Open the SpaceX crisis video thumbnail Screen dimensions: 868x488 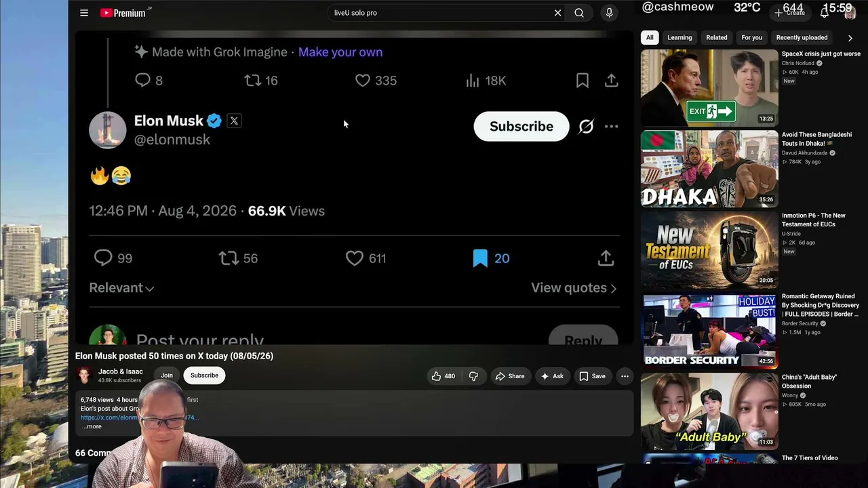coord(709,87)
